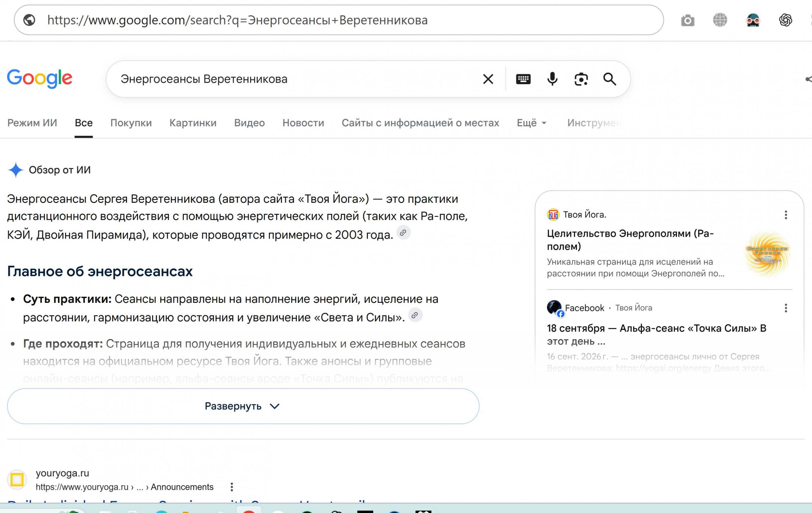Screen dimensions: 812x513
Task: Click the masked character extension icon
Action: (x=753, y=20)
